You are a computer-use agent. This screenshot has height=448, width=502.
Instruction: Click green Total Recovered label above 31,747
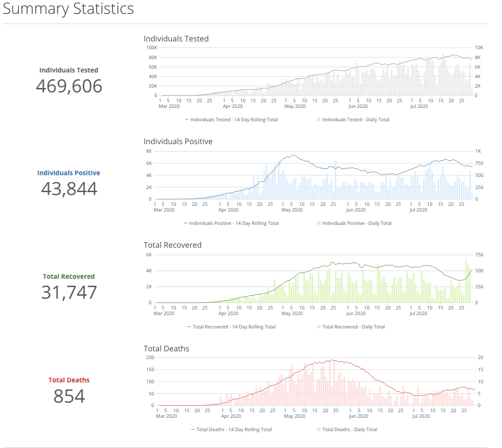click(x=69, y=277)
